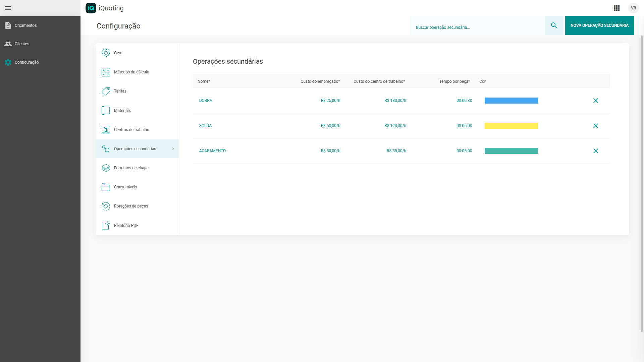
Task: Click the Clientes people icon
Action: click(x=8, y=44)
